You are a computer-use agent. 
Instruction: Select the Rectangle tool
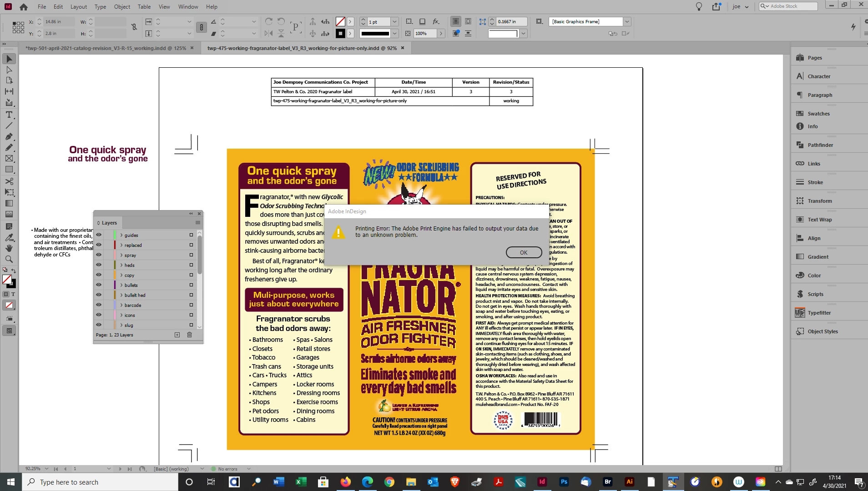pos(9,169)
